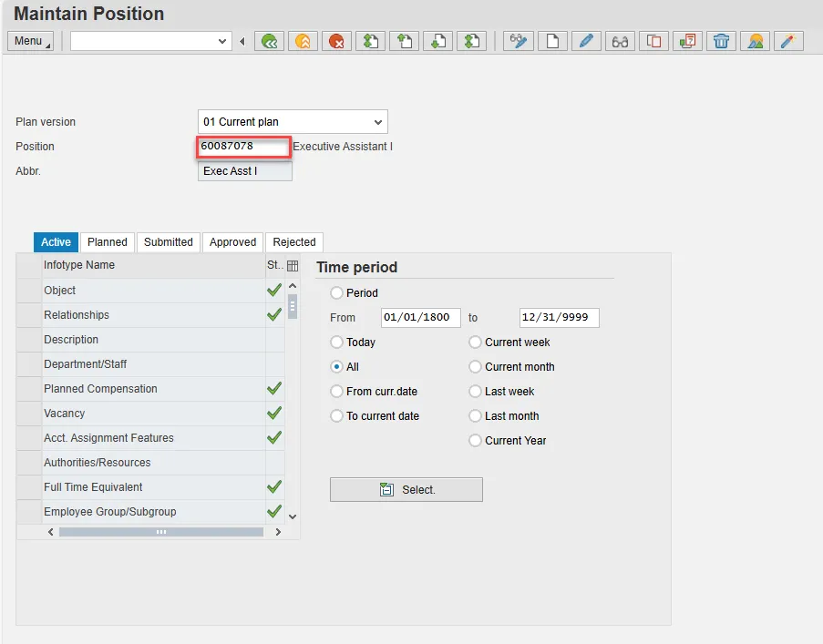Switch to the Planned tab
This screenshot has height=644, width=823.
[108, 242]
